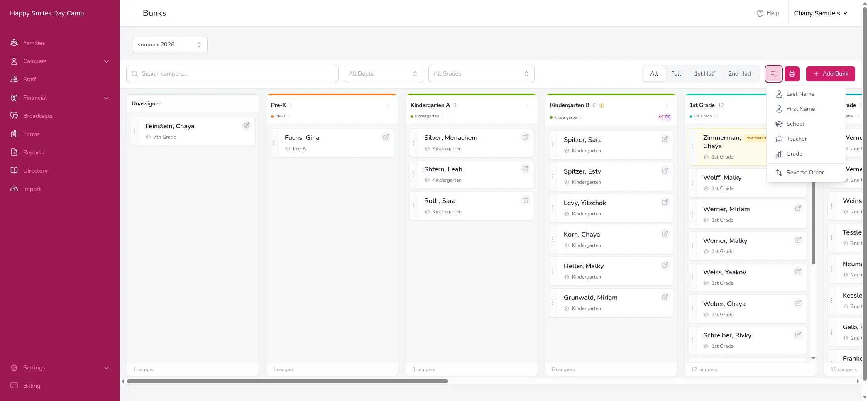Open Levy, Yitzchok's edit icon
This screenshot has height=401, width=868.
665,202
